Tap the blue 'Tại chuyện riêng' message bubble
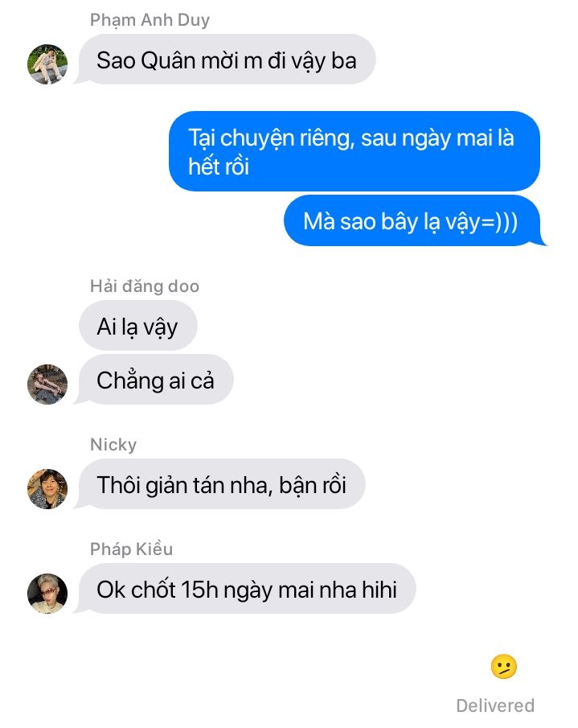Viewport: 578px width, 728px height. click(355, 151)
